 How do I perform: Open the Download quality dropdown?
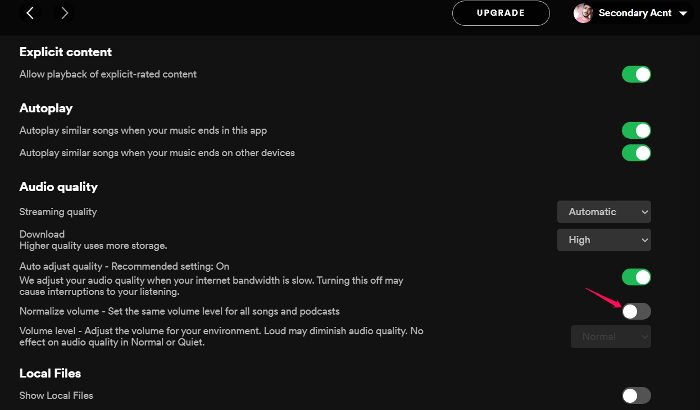point(604,240)
